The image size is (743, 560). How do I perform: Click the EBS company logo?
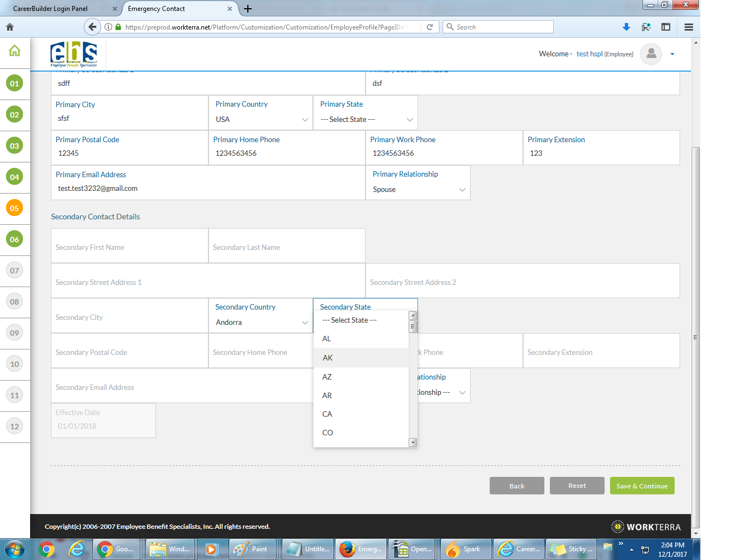(x=74, y=54)
